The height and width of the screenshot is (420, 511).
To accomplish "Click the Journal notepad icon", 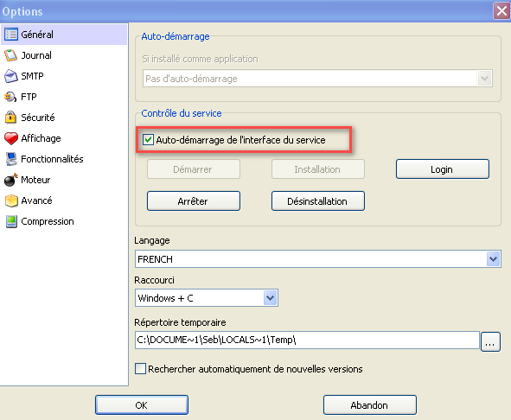I will (10, 55).
